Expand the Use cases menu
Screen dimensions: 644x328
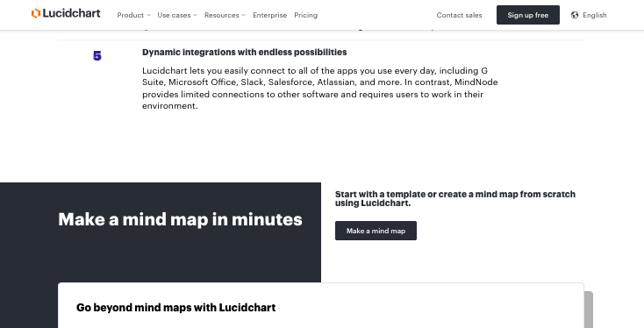(177, 15)
